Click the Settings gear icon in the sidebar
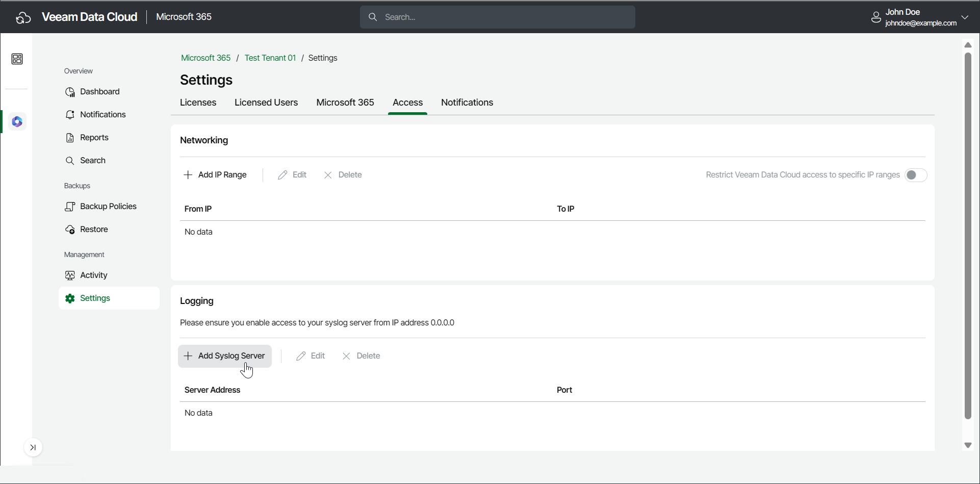The image size is (980, 484). 70,298
